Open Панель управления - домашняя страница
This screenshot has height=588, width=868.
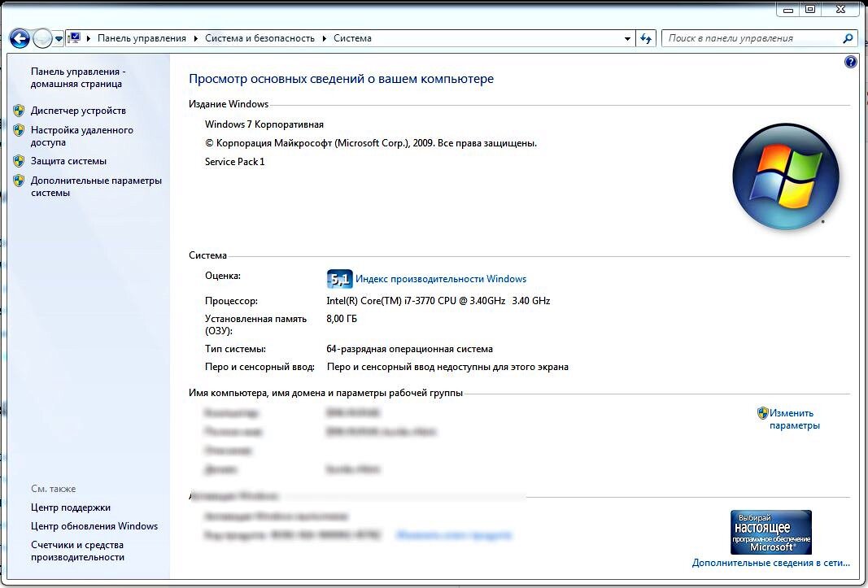(78, 77)
